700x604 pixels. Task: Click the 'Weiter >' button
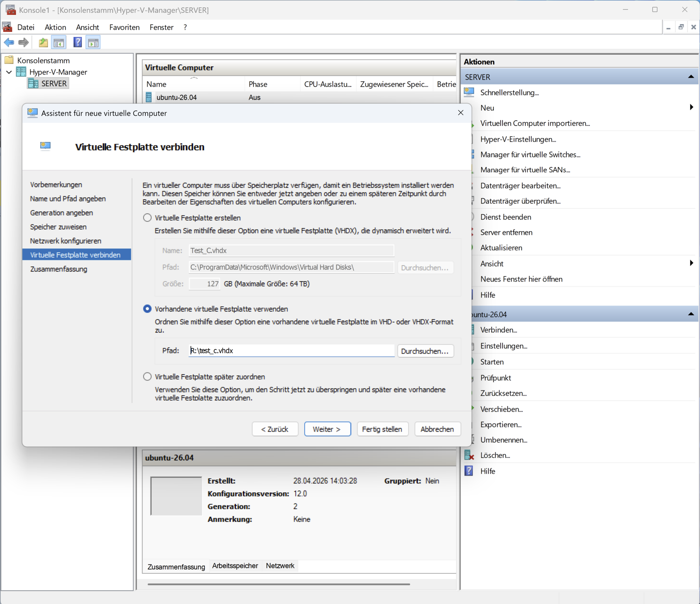pyautogui.click(x=327, y=429)
